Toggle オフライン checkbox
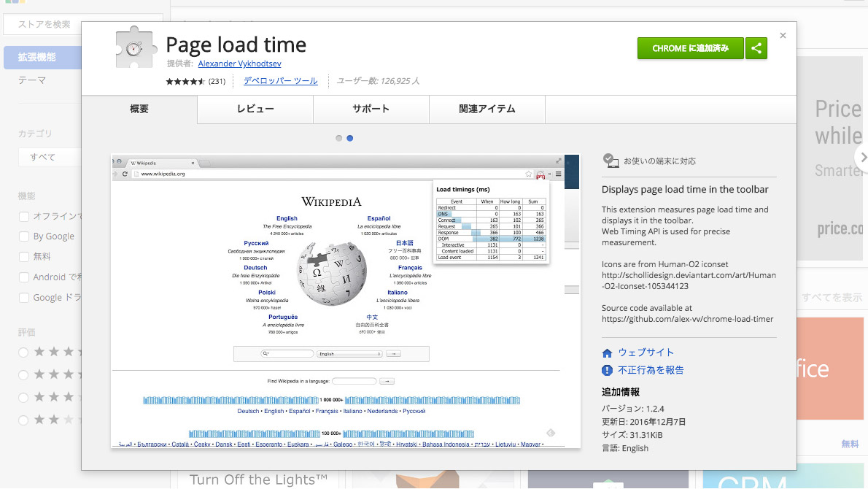Viewport: 868px width, 489px height. pos(24,217)
